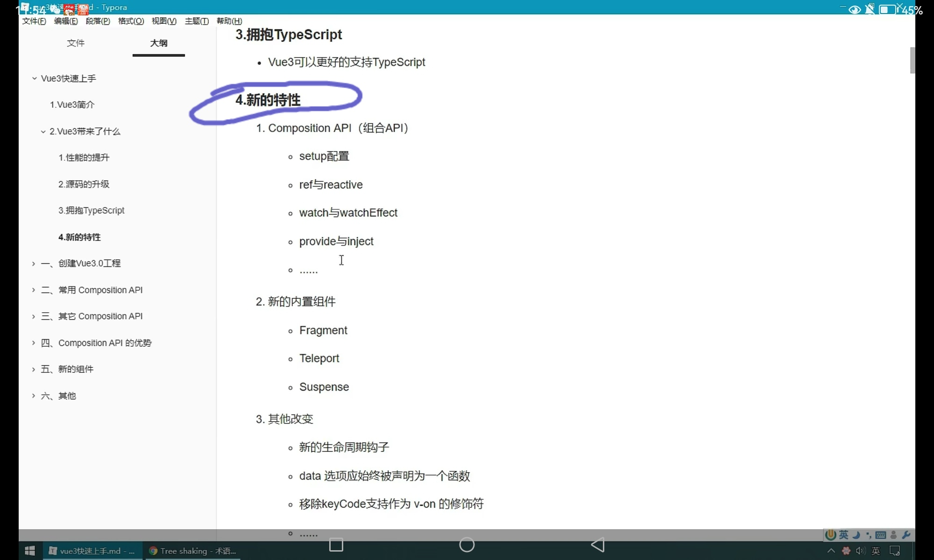Click the Windows Start button
Screen dimensions: 934x560
(x=30, y=551)
